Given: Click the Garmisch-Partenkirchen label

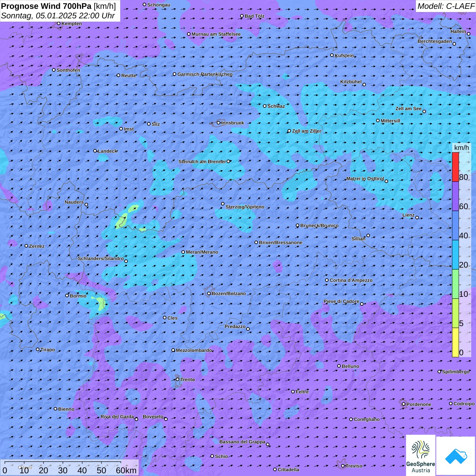Looking at the screenshot, I should (x=205, y=74).
